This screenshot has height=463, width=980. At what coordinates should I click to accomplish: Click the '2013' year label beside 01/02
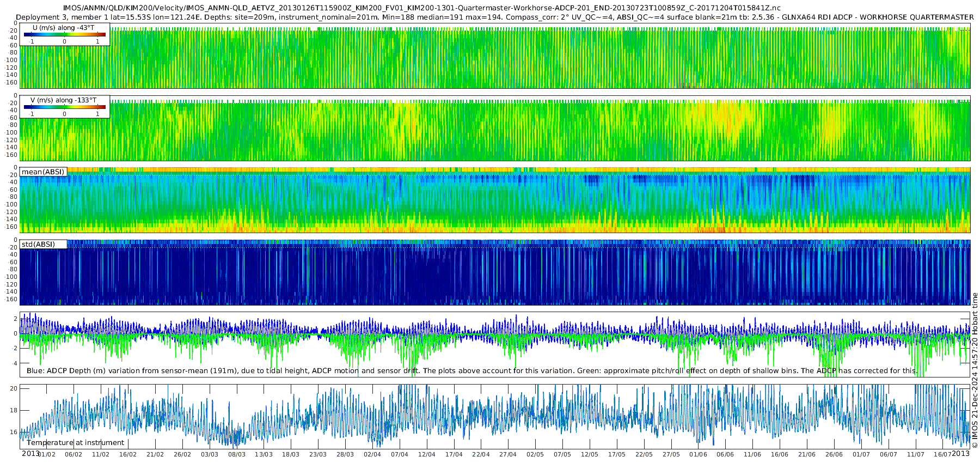pyautogui.click(x=30, y=454)
